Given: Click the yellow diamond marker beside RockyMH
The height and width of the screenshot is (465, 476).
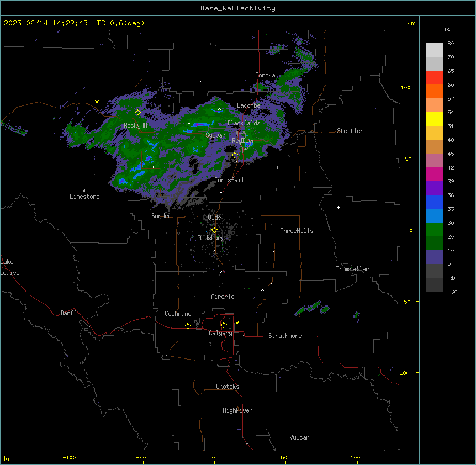Looking at the screenshot, I should [x=137, y=113].
